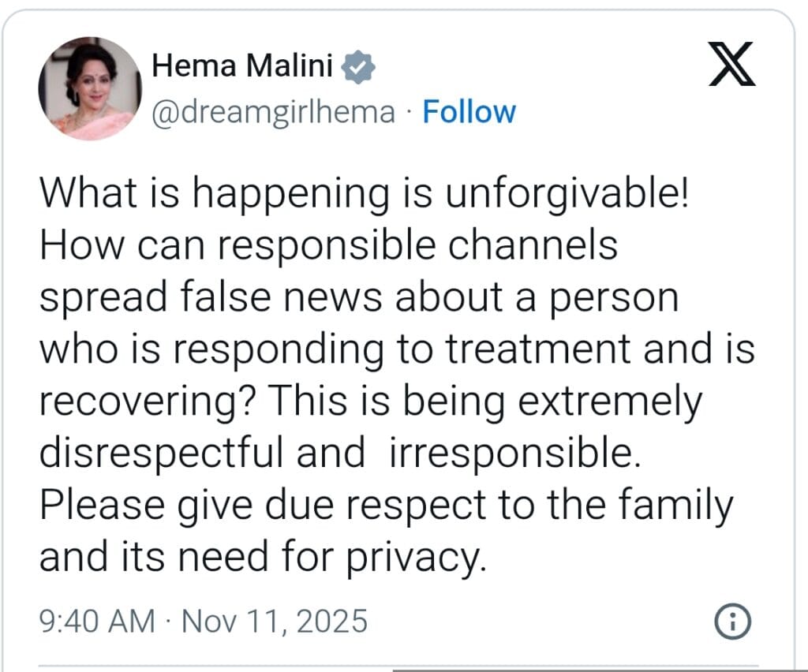Viewport: 808px width, 672px height.
Task: Open Hema Malini's profile picture
Action: [x=89, y=88]
